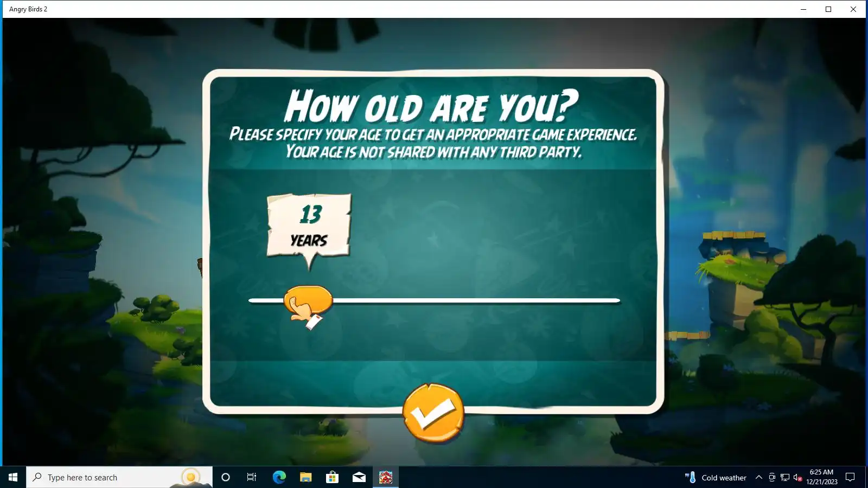Open Task View on the taskbar
868x488 pixels.
click(x=252, y=477)
